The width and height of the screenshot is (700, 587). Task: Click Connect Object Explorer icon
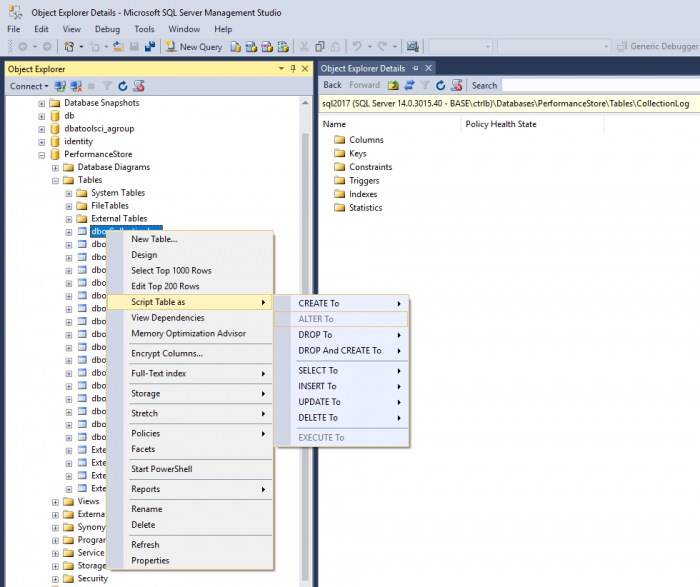click(60, 86)
